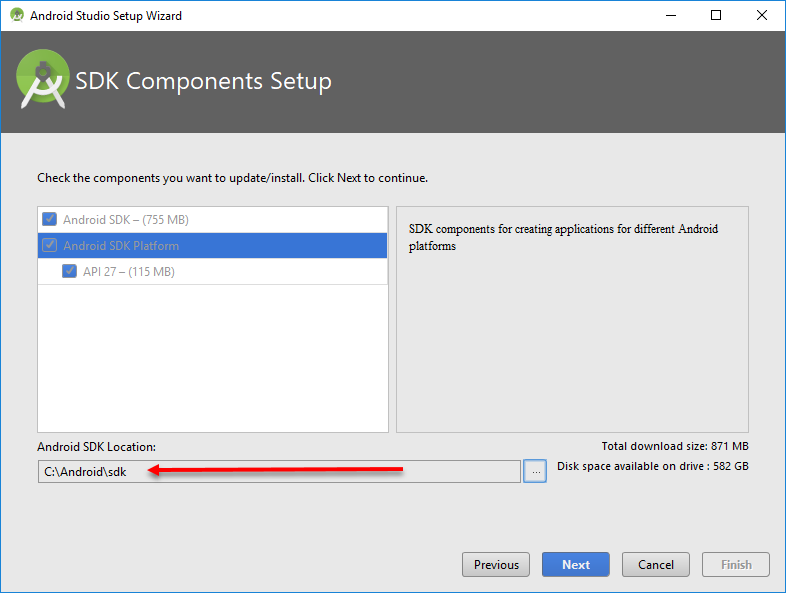Maximize the Setup Wizard window

(x=716, y=16)
